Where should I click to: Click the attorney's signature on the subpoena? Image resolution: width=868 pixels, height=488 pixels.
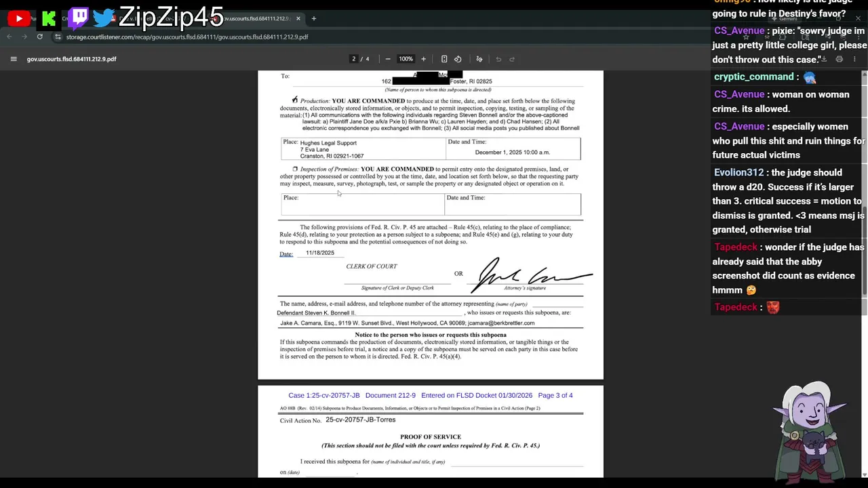pos(532,274)
